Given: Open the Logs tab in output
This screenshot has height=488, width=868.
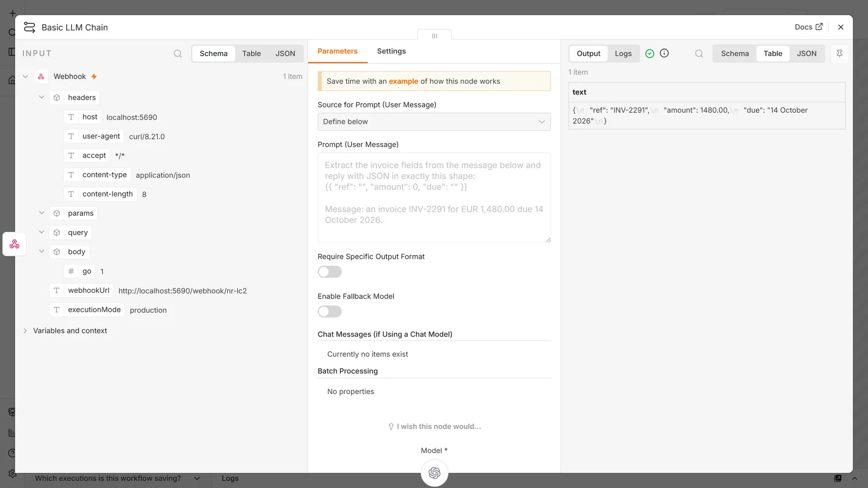Looking at the screenshot, I should tap(623, 54).
